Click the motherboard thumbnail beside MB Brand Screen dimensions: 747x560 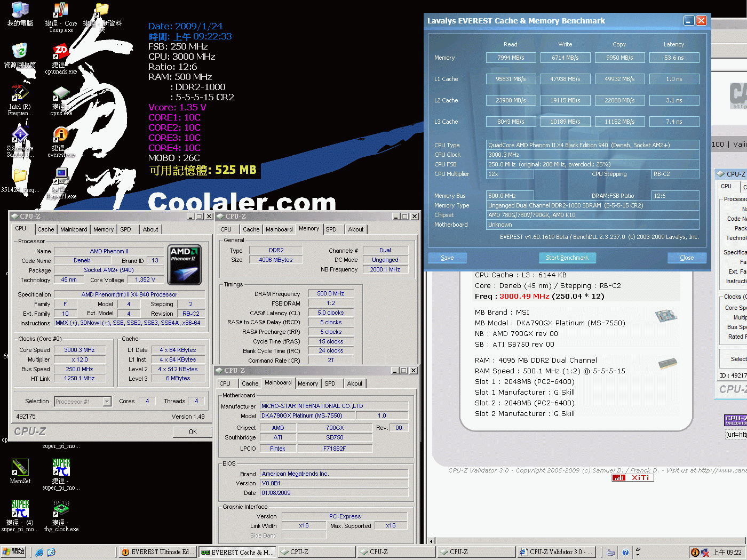[x=666, y=316]
